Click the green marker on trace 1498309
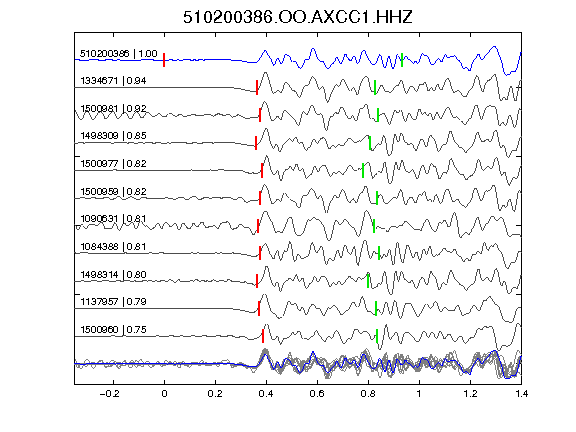Viewport: 576px width, 432px height. [370, 143]
